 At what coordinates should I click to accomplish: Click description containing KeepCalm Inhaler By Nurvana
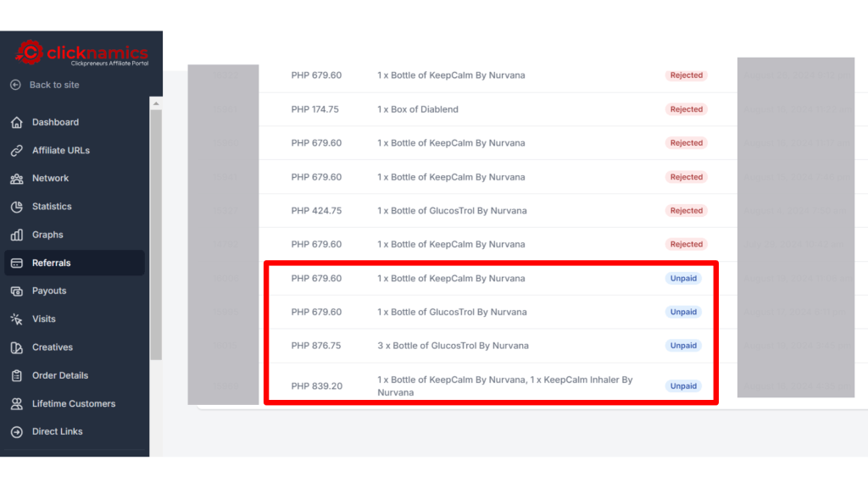(x=505, y=386)
